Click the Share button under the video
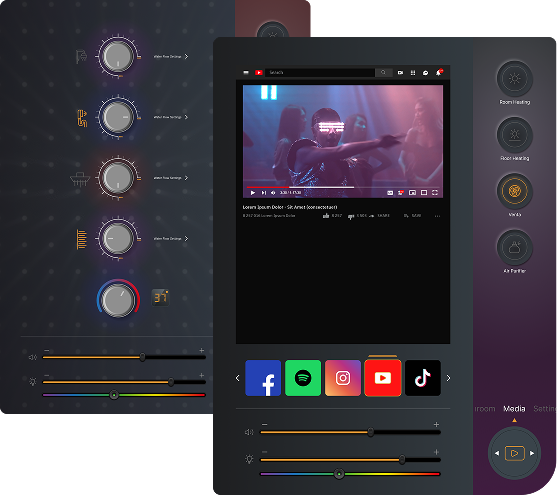This screenshot has width=557, height=495. 380,216
